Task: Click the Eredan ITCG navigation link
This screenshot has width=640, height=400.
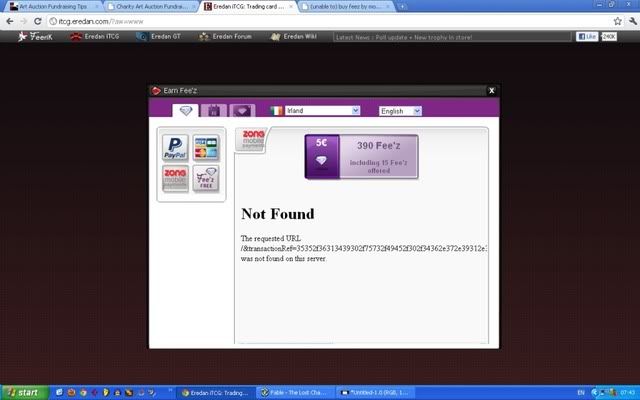Action: coord(97,38)
